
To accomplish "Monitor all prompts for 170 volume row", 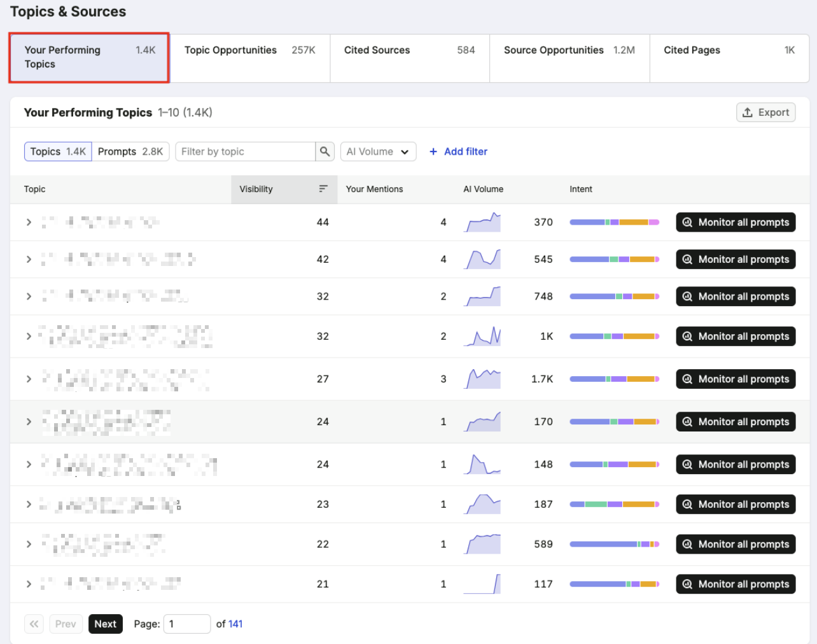I will coord(736,421).
